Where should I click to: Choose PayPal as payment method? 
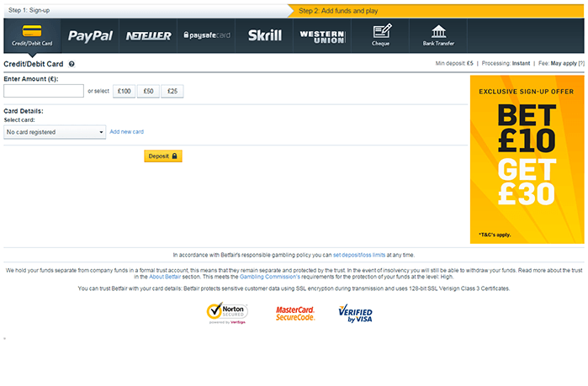[x=90, y=35]
